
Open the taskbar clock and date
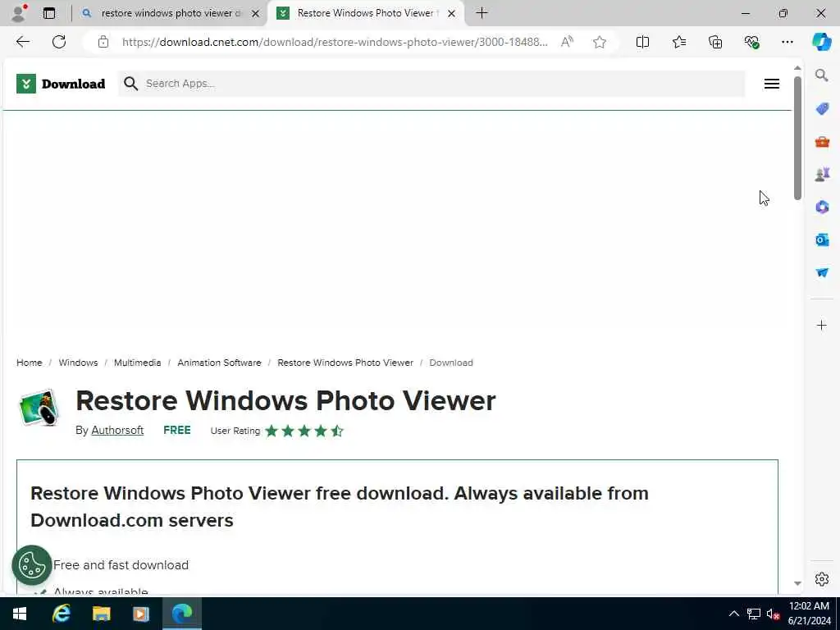(x=809, y=614)
